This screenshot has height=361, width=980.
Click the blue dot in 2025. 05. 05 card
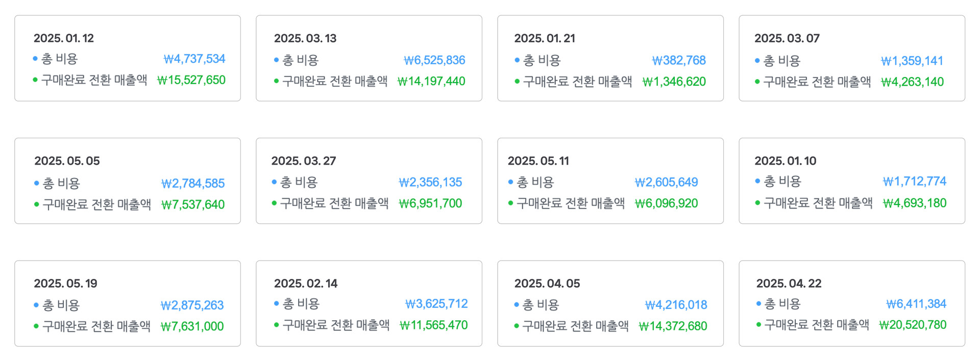(x=37, y=183)
